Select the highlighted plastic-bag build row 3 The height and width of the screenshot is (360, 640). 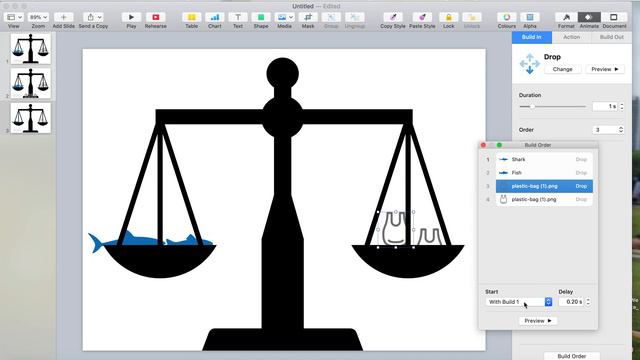pos(544,186)
